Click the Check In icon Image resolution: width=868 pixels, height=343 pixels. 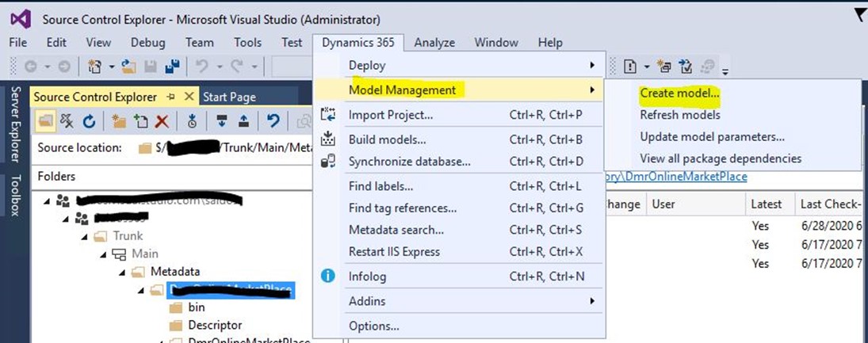pos(243,121)
